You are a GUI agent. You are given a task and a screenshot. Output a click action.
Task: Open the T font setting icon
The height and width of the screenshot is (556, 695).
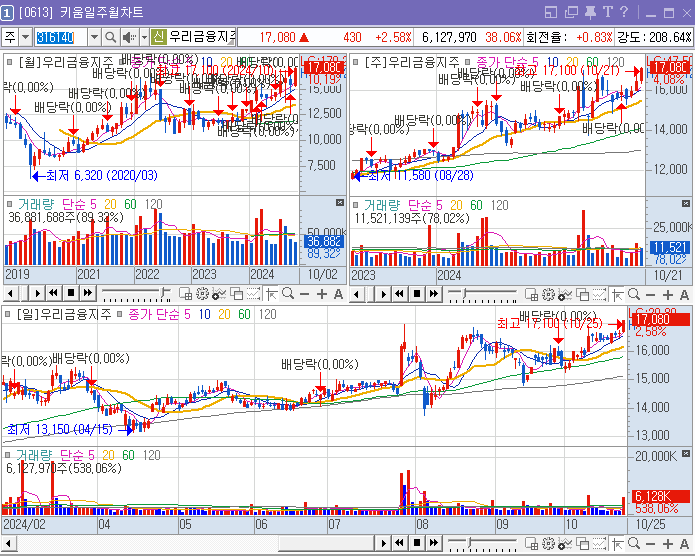pyautogui.click(x=607, y=12)
